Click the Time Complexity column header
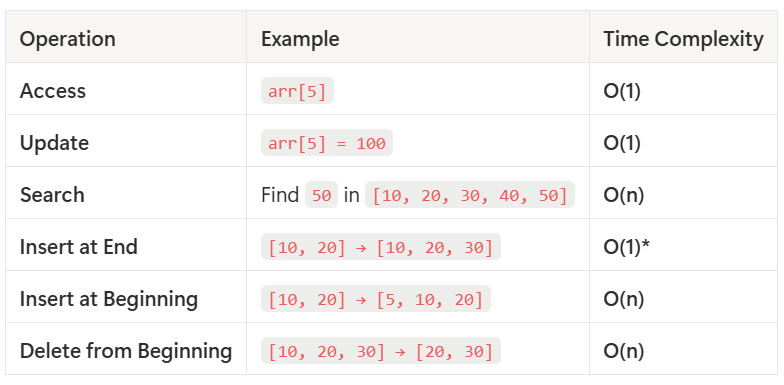The height and width of the screenshot is (385, 784). point(683,39)
